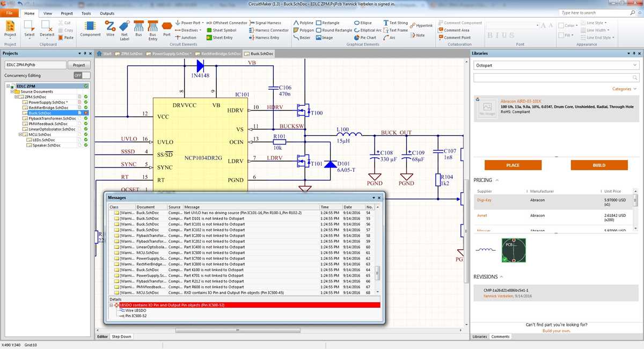Viewport: 644px width, 349px height.
Task: Draw an Ellipse graphic
Action: [362, 23]
